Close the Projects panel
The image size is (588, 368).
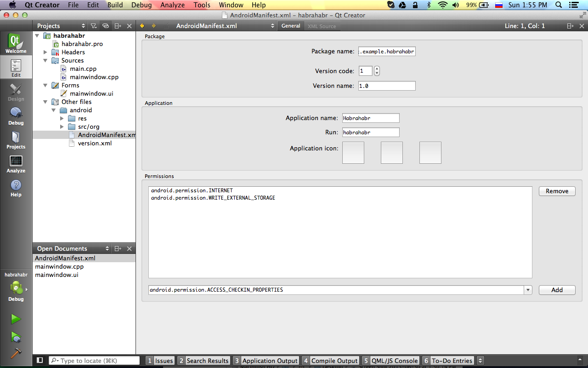(x=130, y=26)
